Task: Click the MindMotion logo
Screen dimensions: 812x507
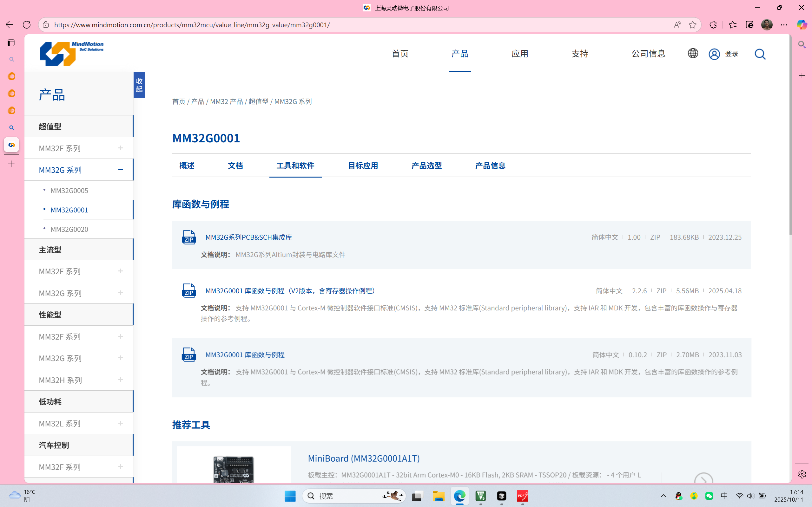Action: tap(71, 54)
